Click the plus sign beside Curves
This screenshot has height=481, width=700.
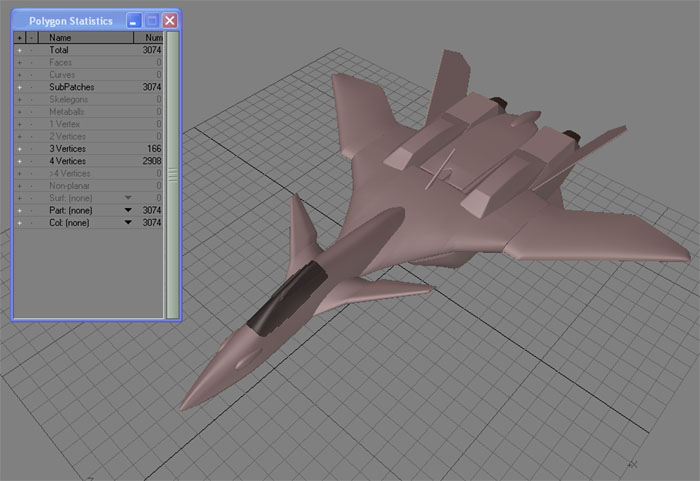click(20, 75)
